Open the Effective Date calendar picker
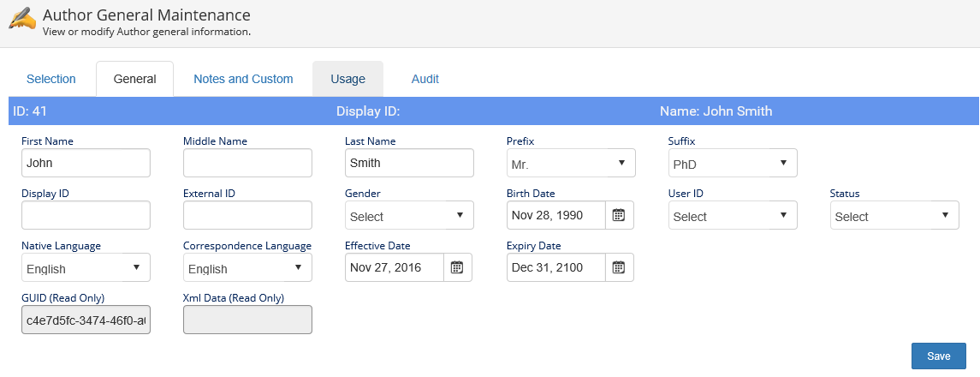Screen dimensions: 980x377 (x=457, y=267)
